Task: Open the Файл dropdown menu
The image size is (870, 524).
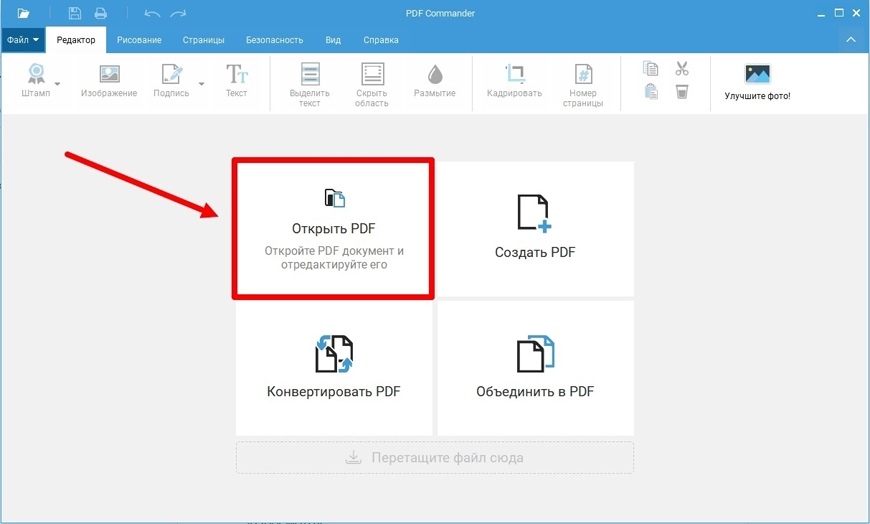Action: coord(23,40)
